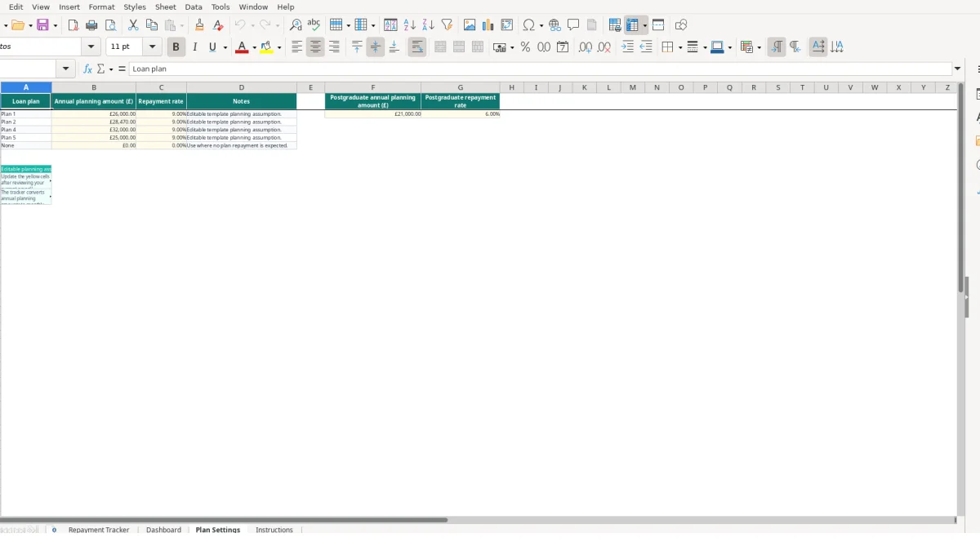The image size is (980, 551).
Task: Select the Clone Formatting paintbrush
Action: (x=199, y=25)
